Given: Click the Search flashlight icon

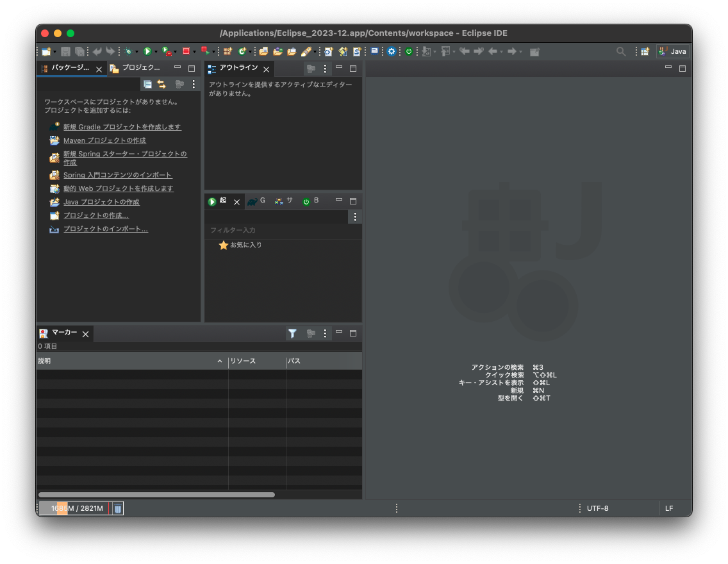Looking at the screenshot, I should tap(306, 51).
